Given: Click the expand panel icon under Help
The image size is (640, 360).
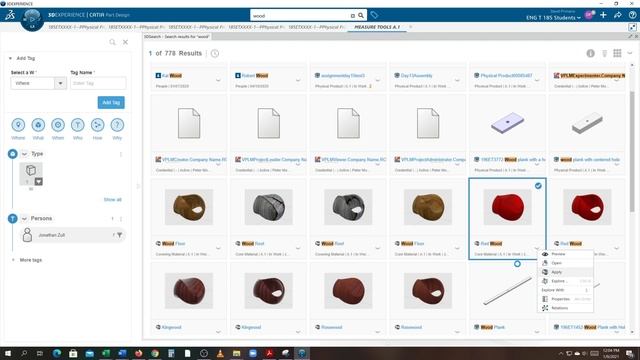Looking at the screenshot, I should 632,27.
